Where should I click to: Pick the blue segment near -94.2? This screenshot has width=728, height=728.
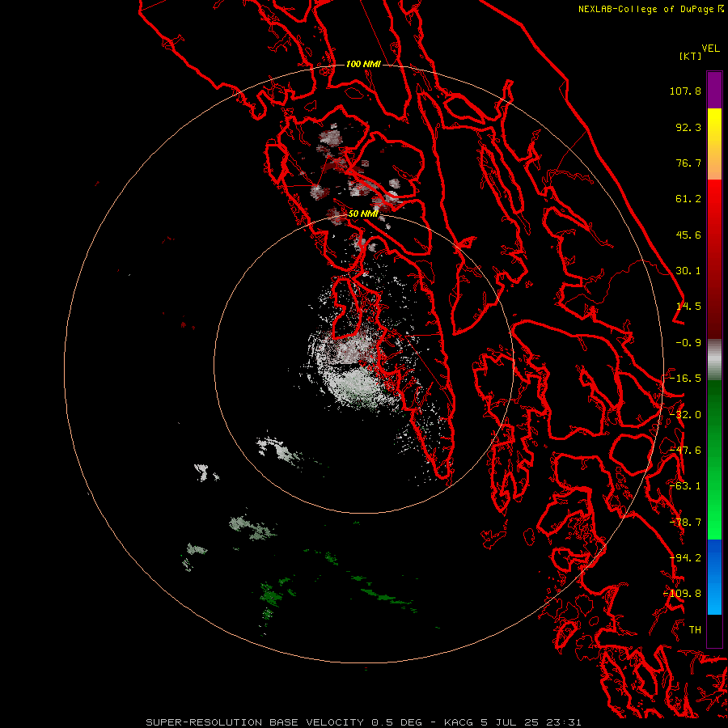pyautogui.click(x=714, y=558)
